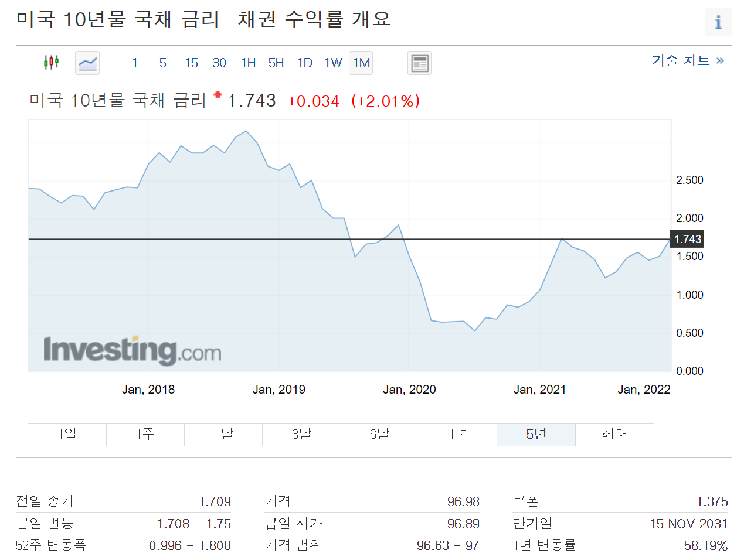Click the 1.000 y-axis label
This screenshot has height=560, width=744.
pos(689,295)
